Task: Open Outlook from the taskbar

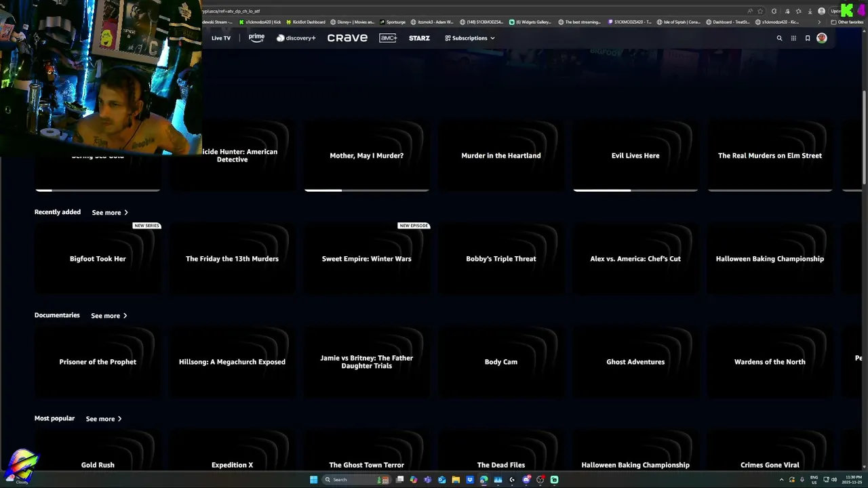Action: pos(442,479)
